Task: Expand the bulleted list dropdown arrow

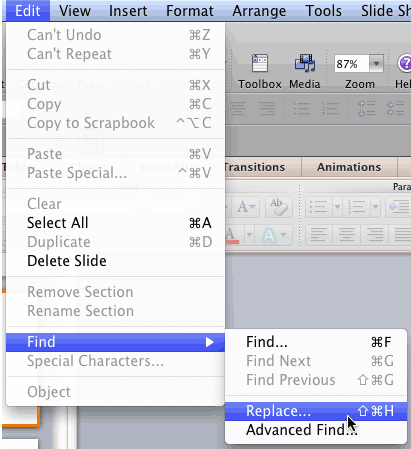Action: (337, 207)
